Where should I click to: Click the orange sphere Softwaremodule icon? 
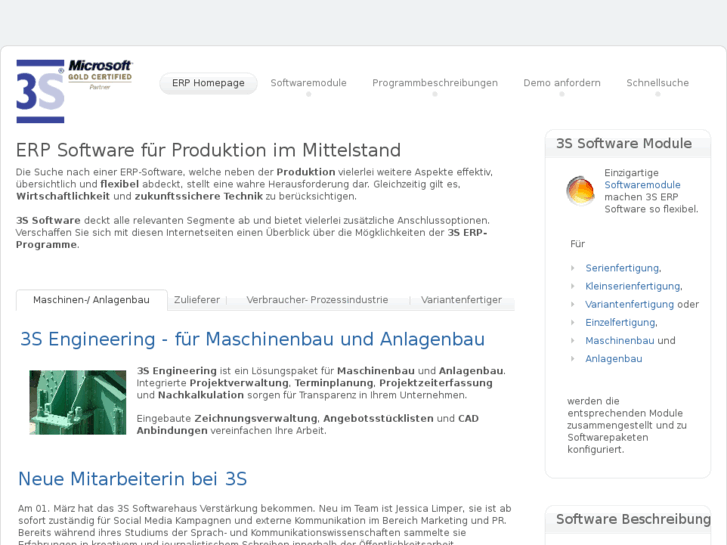click(580, 191)
